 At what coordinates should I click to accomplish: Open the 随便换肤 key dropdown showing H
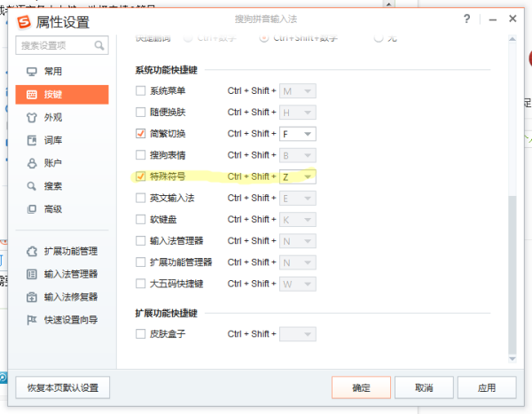pyautogui.click(x=298, y=113)
